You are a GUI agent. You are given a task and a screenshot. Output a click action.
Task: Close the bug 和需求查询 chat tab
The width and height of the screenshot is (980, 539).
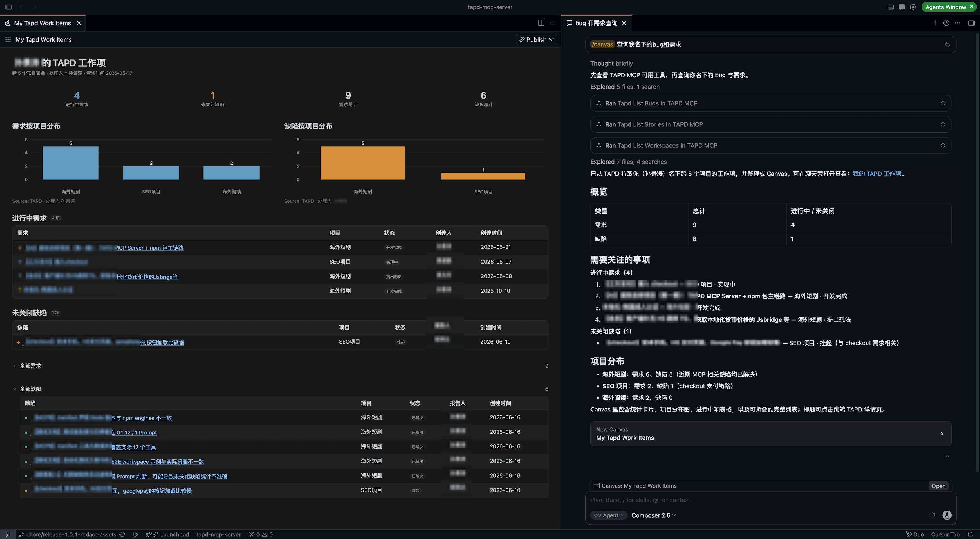point(624,23)
